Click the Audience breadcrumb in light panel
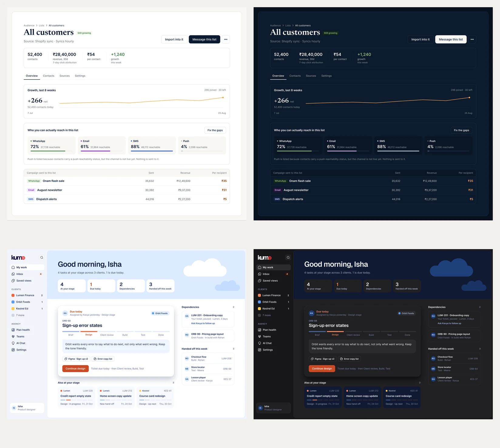Viewport: 500px width, 448px height. [x=29, y=25]
